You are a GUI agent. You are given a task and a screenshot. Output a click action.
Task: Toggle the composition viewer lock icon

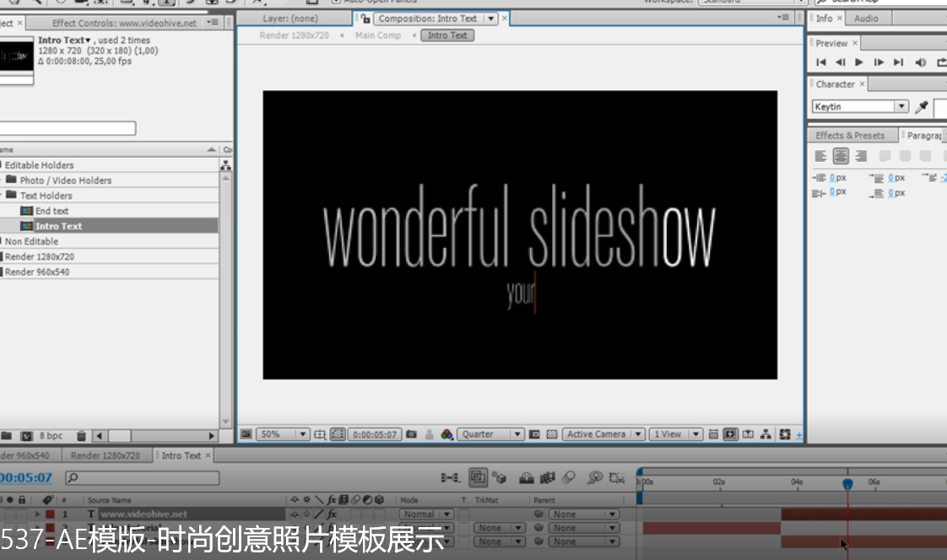click(365, 19)
